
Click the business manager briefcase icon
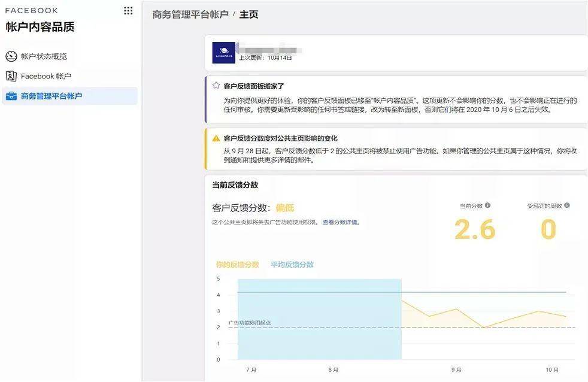11,96
